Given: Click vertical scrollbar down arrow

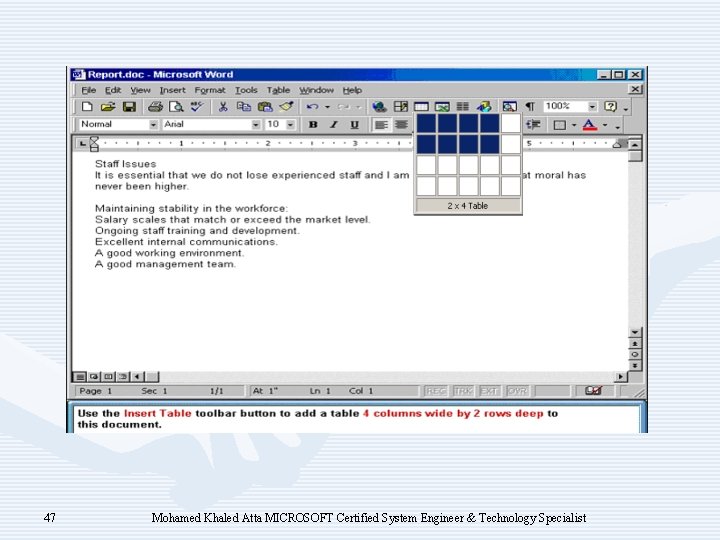Looking at the screenshot, I should 635,332.
